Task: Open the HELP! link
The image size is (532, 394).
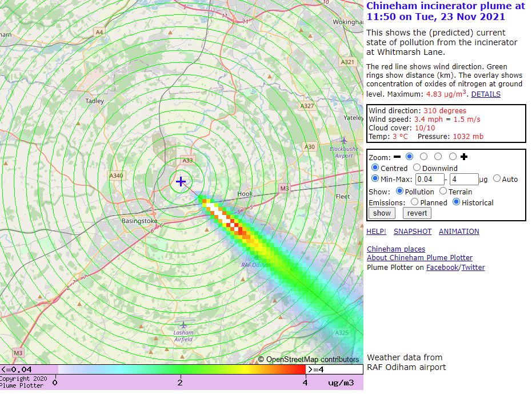Action: (x=376, y=231)
